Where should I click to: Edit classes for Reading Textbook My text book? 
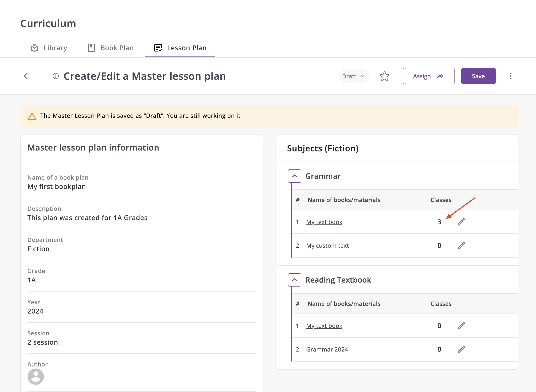(x=461, y=326)
